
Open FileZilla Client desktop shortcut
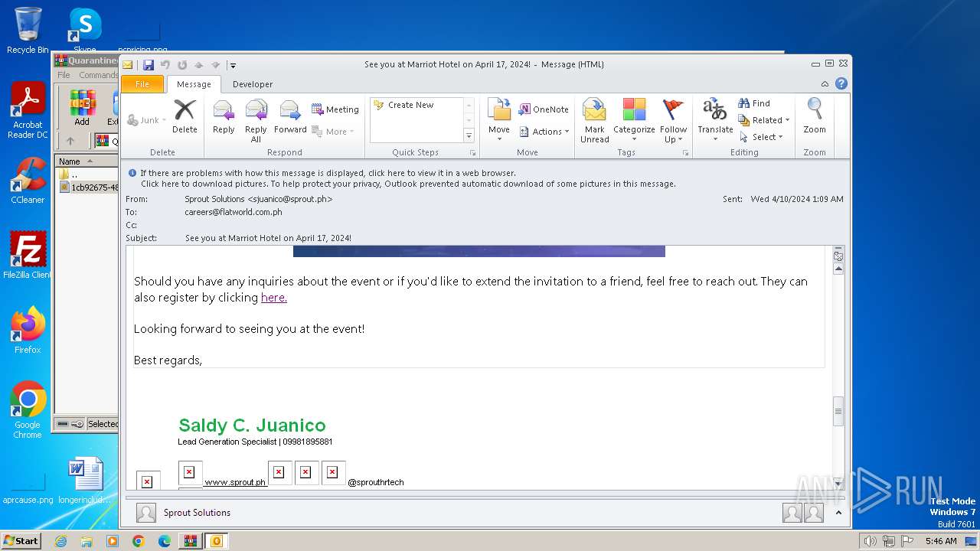pos(28,256)
